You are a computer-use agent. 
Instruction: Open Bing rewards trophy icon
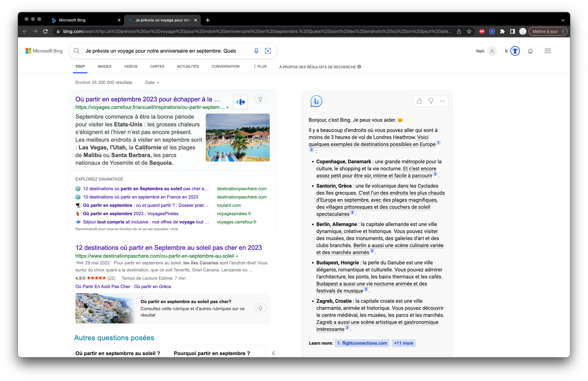tap(515, 51)
